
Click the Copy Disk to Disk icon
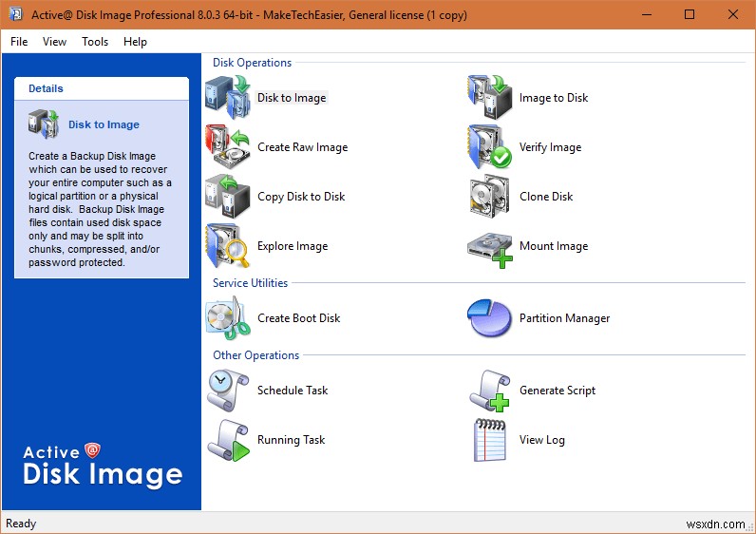(x=228, y=197)
